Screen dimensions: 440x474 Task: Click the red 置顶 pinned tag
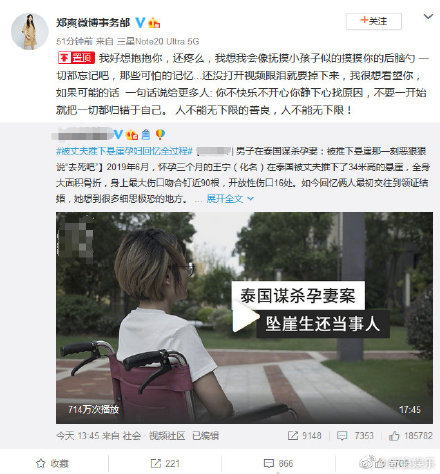(76, 58)
